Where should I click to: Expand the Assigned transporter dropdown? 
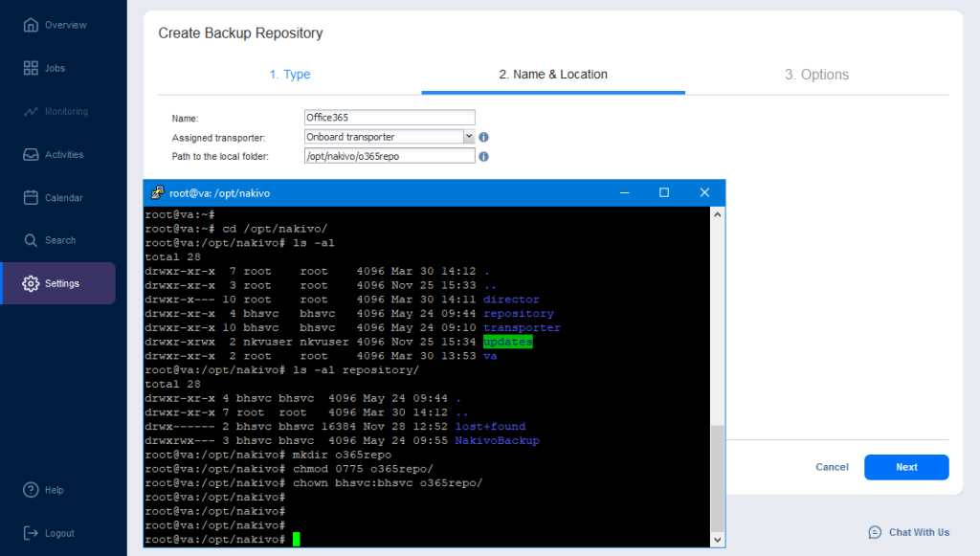pos(469,137)
